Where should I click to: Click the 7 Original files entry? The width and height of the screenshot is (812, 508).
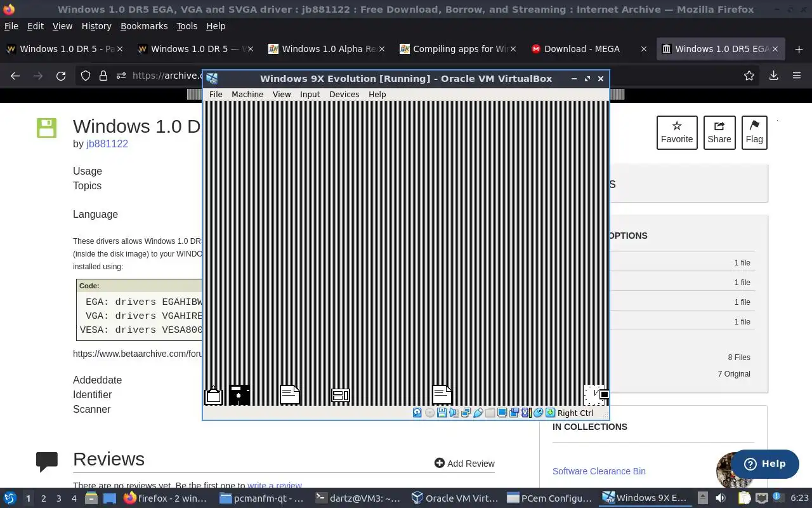pos(734,373)
